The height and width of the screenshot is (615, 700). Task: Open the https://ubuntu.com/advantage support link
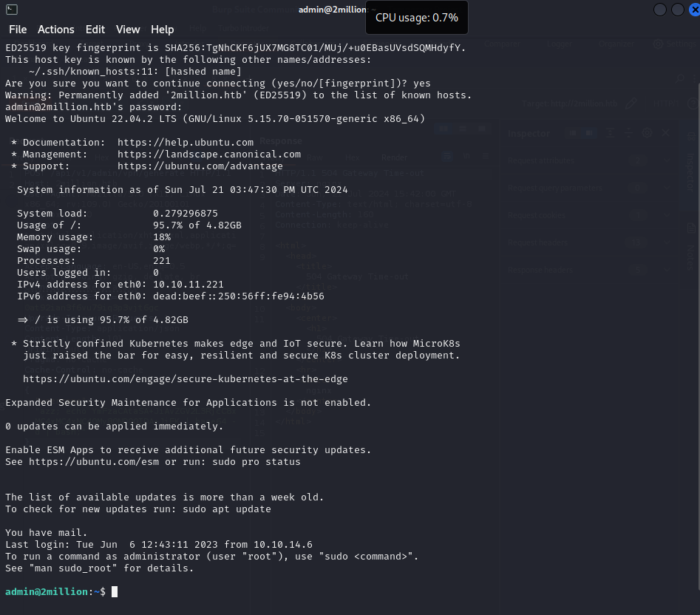200,166
